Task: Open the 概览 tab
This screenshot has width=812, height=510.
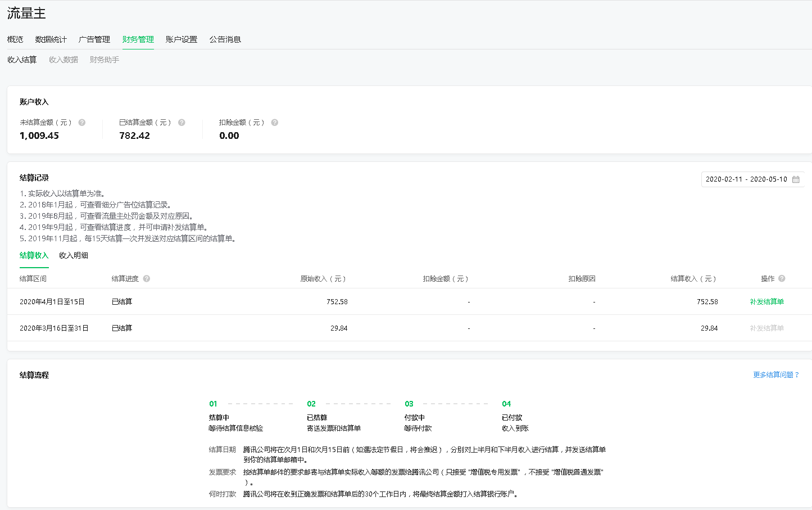Action: click(15, 39)
